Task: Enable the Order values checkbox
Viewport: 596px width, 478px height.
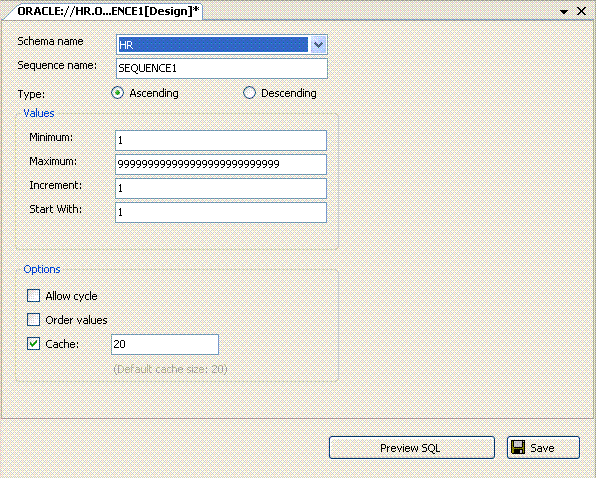Action: 33,320
